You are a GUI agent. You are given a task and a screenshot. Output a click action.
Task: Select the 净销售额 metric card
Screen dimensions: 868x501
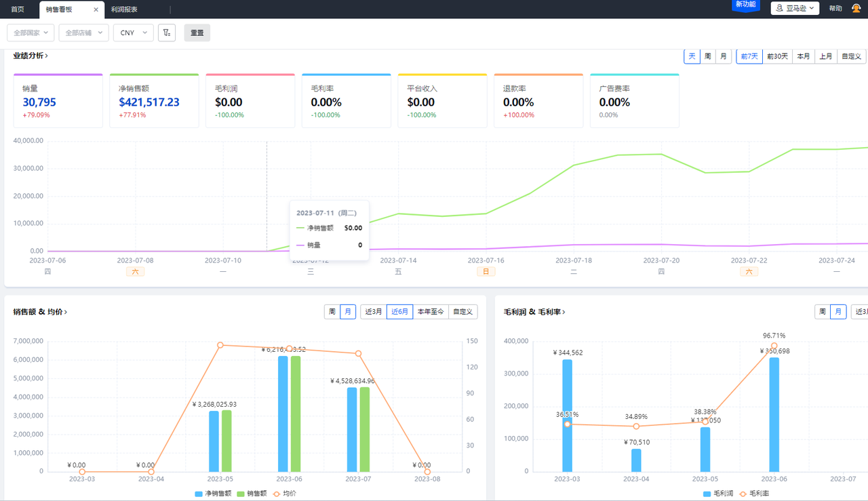pyautogui.click(x=154, y=101)
